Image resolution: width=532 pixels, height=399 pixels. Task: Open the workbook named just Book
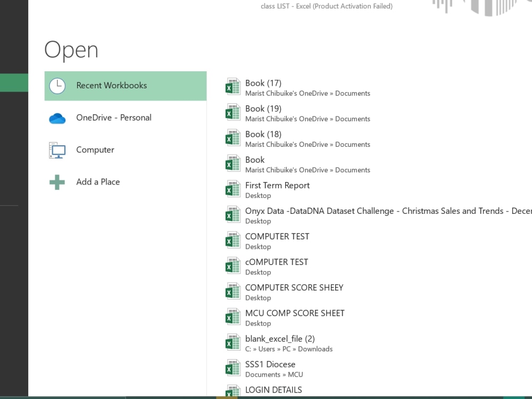point(255,160)
